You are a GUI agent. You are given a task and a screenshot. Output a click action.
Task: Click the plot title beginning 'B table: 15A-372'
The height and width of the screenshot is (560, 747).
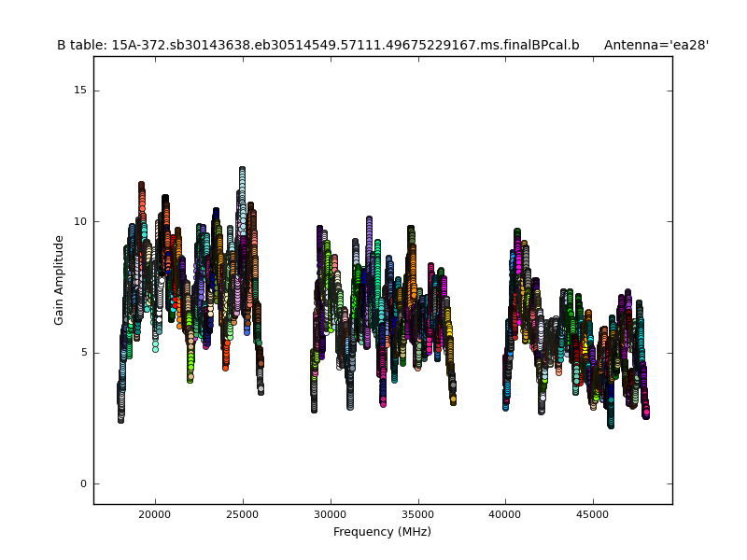317,45
